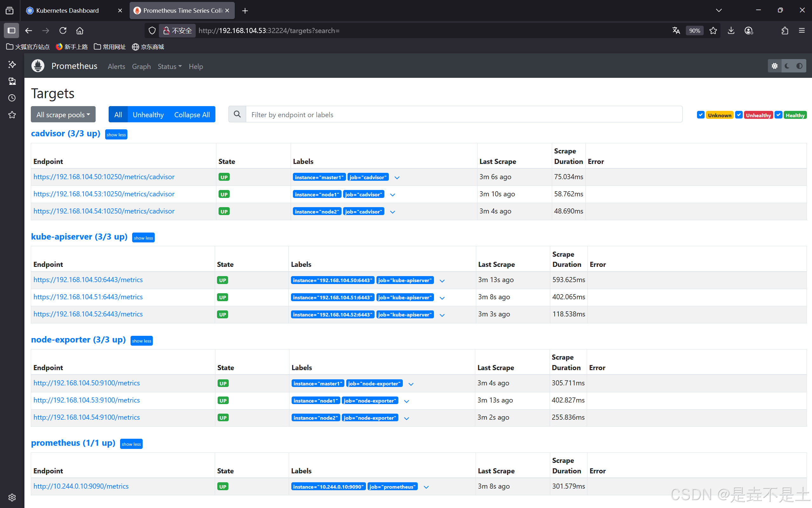Open the All scrape pools dropdown
The image size is (812, 508).
[63, 115]
